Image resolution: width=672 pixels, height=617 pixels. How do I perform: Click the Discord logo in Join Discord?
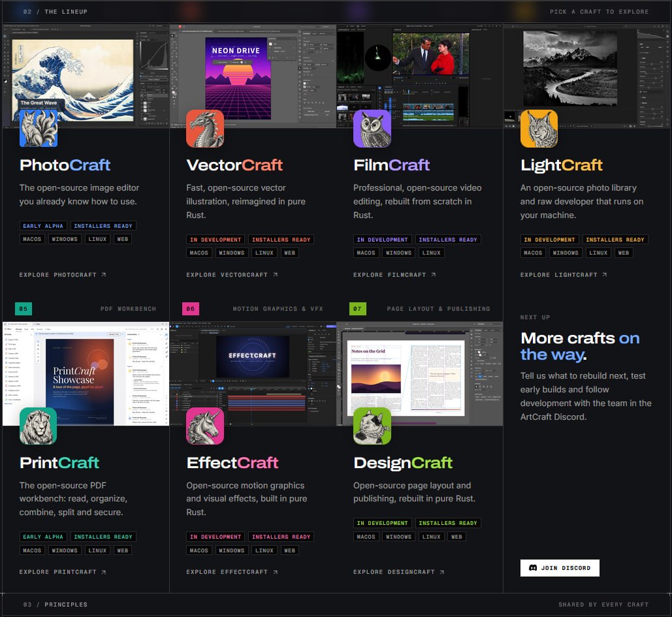pos(533,568)
